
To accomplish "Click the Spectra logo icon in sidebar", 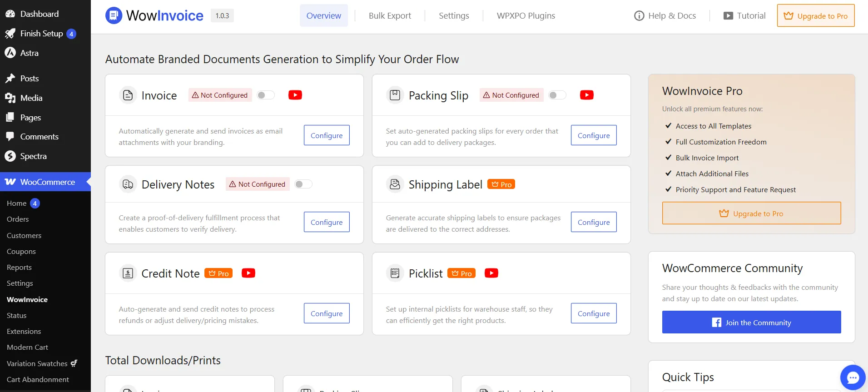I will [10, 156].
